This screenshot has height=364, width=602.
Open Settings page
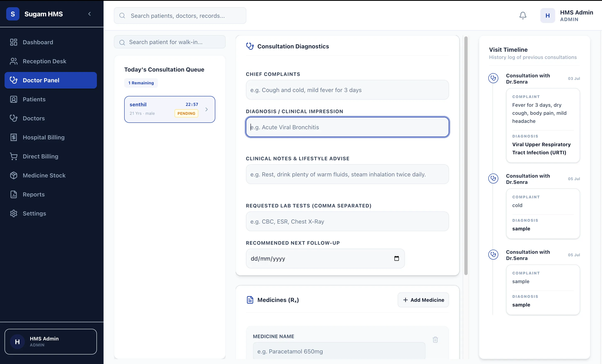[x=51, y=214]
